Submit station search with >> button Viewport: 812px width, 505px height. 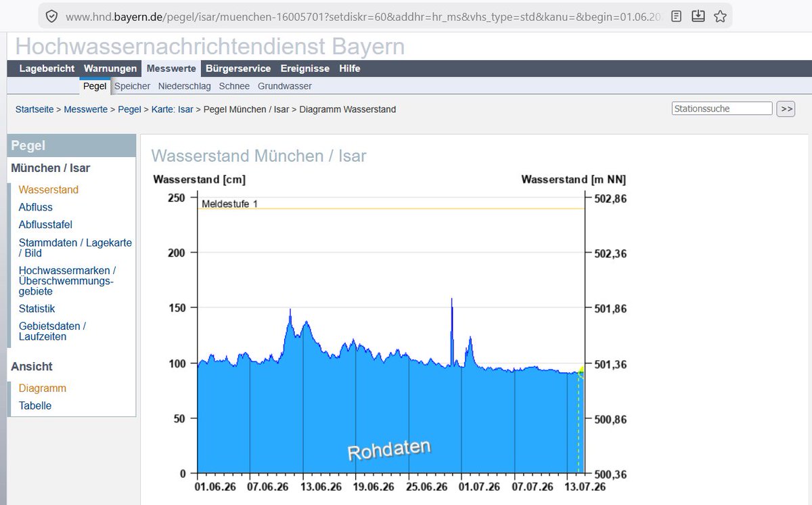pyautogui.click(x=786, y=109)
